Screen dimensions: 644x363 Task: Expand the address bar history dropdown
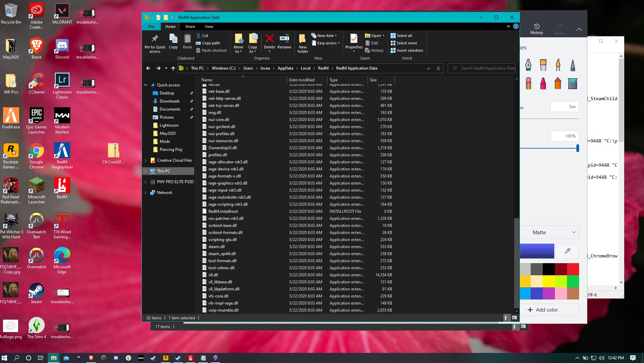coord(428,68)
